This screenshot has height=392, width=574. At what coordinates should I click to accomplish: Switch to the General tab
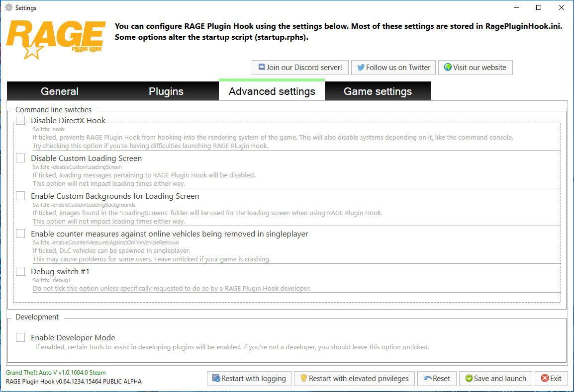60,91
